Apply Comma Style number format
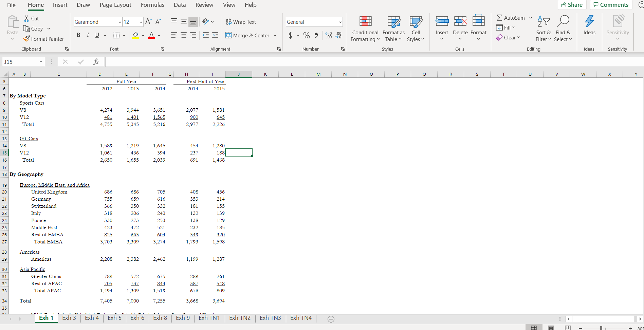 [316, 35]
